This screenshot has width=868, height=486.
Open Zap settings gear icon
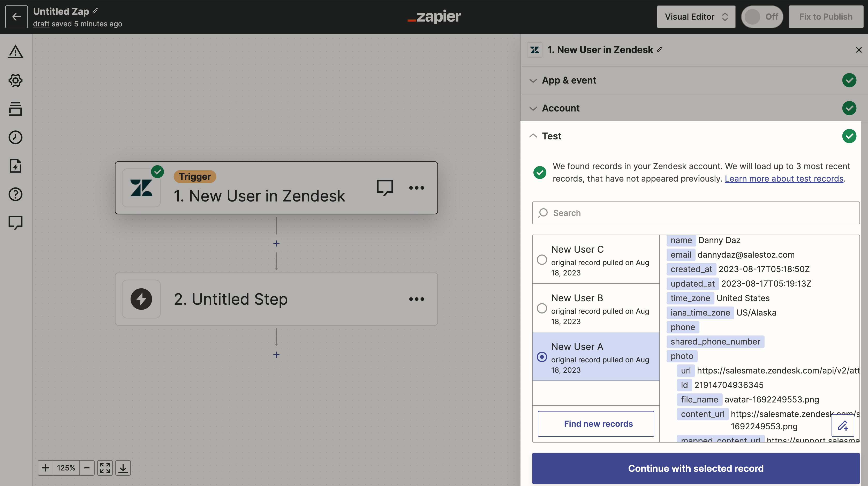pyautogui.click(x=16, y=80)
